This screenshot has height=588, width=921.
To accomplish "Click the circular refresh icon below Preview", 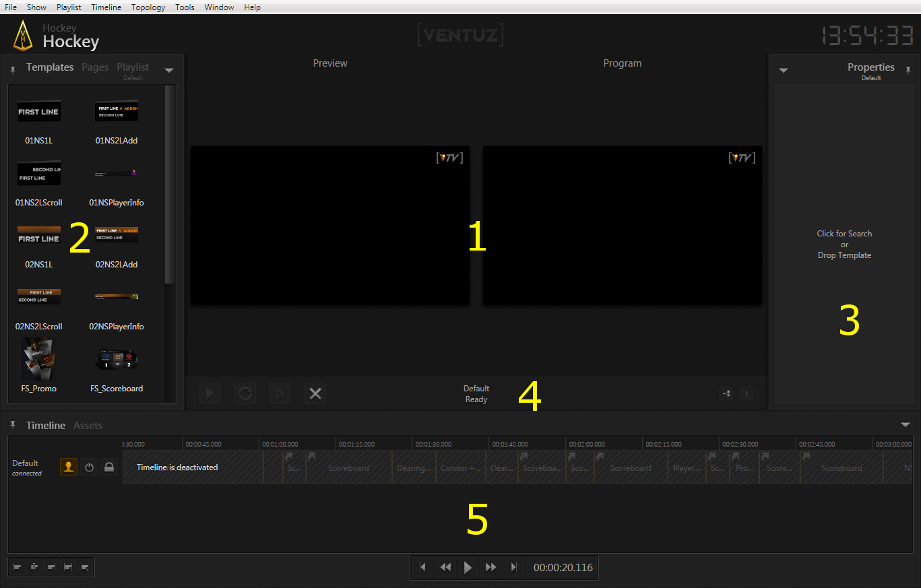I will click(x=245, y=394).
